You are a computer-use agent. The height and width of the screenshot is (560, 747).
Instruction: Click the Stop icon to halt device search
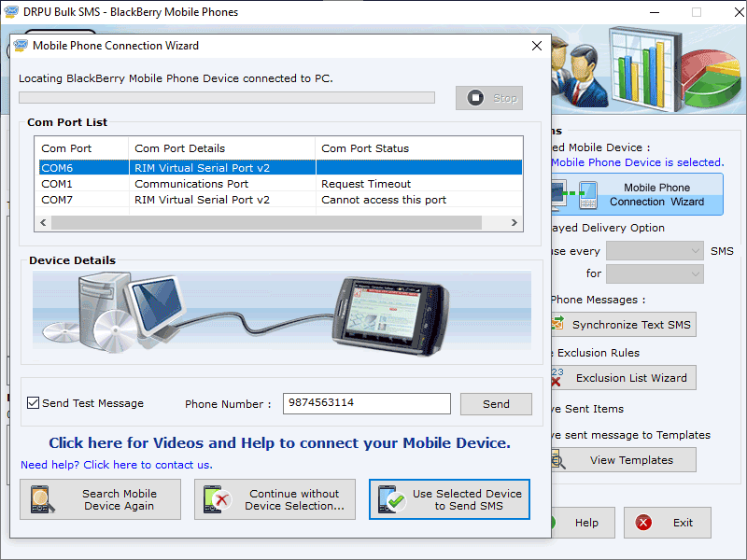click(x=477, y=97)
